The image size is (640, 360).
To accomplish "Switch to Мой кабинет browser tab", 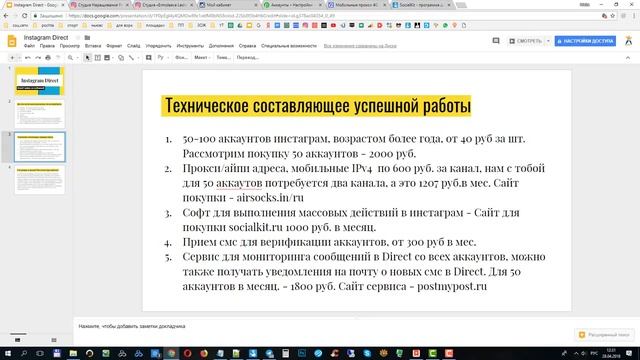I will [228, 5].
